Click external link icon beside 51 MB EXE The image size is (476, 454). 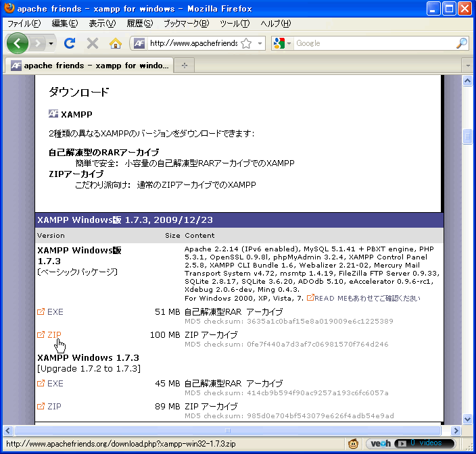tap(41, 311)
